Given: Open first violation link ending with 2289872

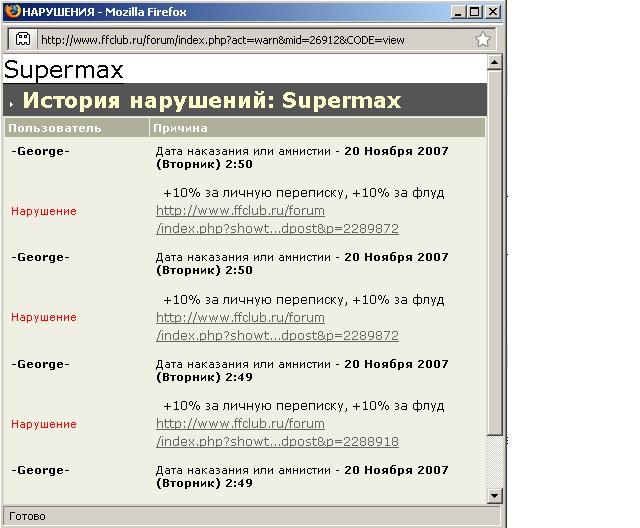Looking at the screenshot, I should (277, 220).
